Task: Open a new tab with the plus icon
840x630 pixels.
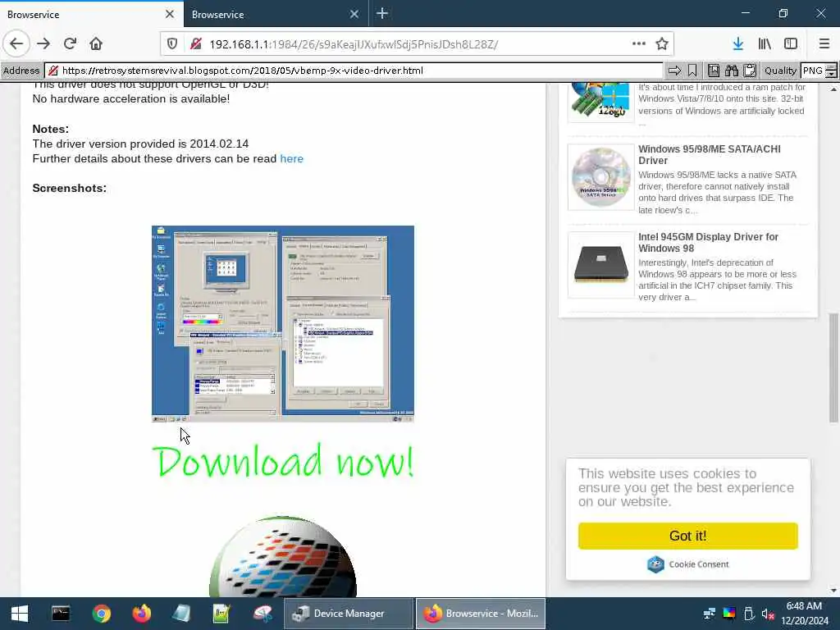Action: [x=382, y=13]
